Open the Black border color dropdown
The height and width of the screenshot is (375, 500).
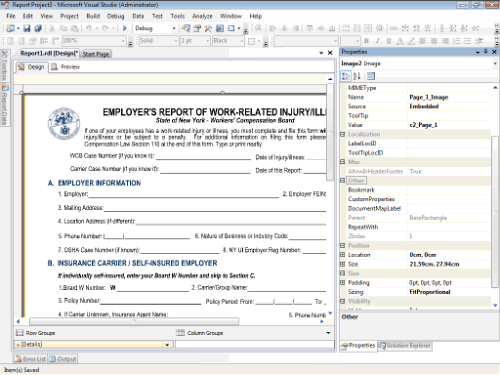[242, 41]
